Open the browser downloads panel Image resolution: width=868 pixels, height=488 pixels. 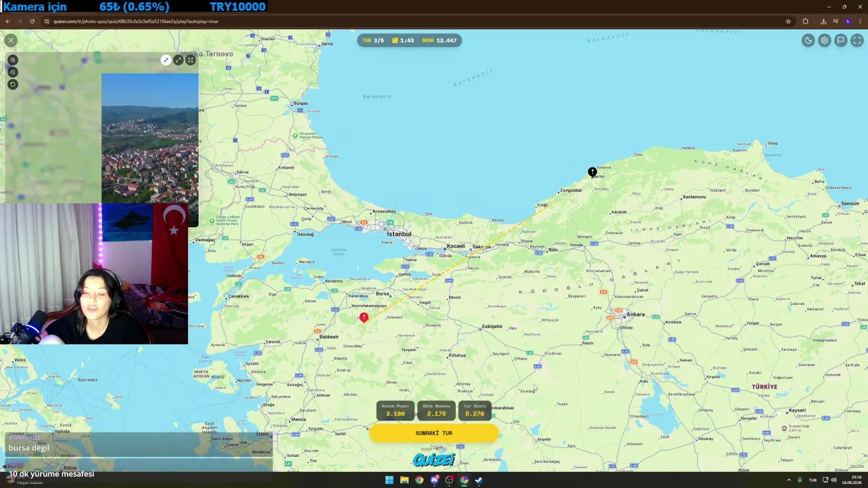click(823, 21)
